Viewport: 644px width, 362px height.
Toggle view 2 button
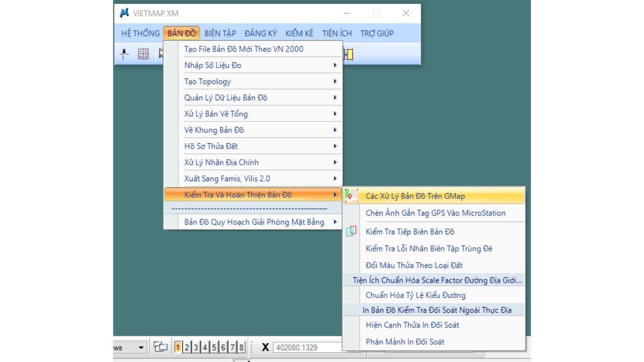187,348
